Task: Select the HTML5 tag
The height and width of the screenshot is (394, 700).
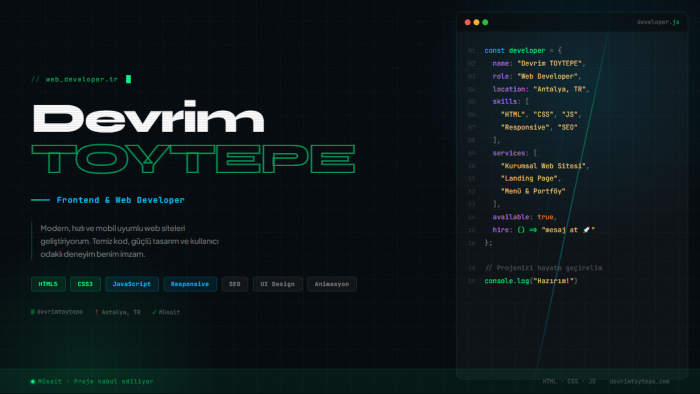Action: (x=48, y=284)
